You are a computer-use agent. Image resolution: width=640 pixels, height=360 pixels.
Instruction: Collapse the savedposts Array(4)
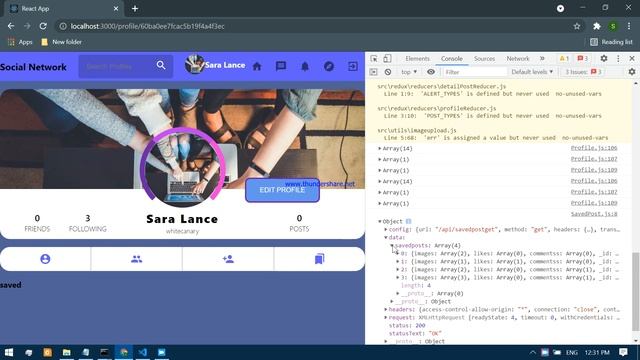[392, 245]
